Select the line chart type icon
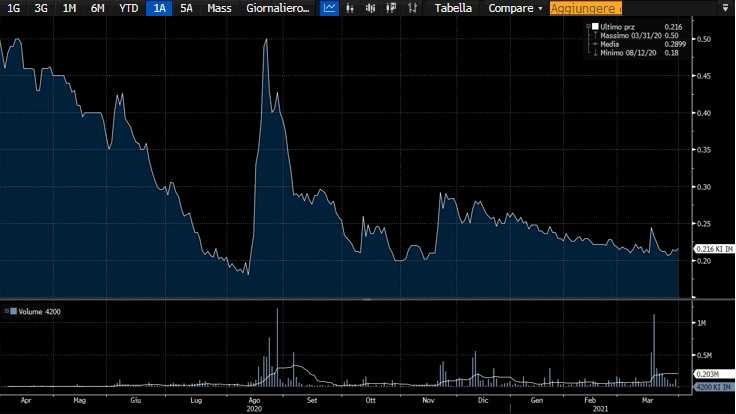736x414 pixels. tap(330, 8)
